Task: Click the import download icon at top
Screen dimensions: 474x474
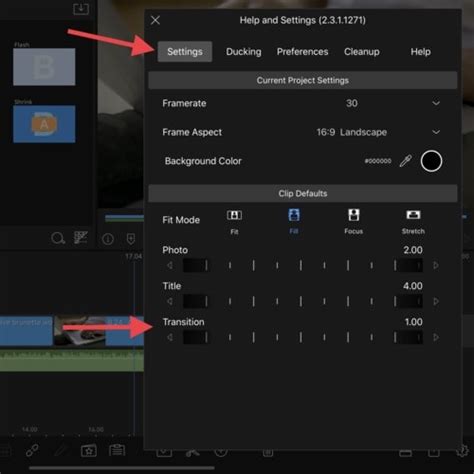Action: click(81, 9)
